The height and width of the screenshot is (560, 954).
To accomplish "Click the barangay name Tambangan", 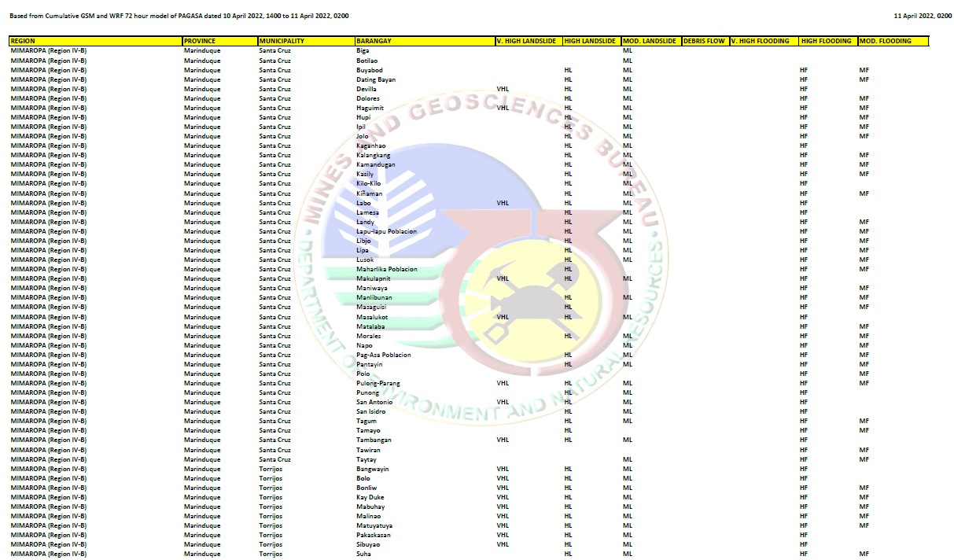I will click(x=374, y=440).
